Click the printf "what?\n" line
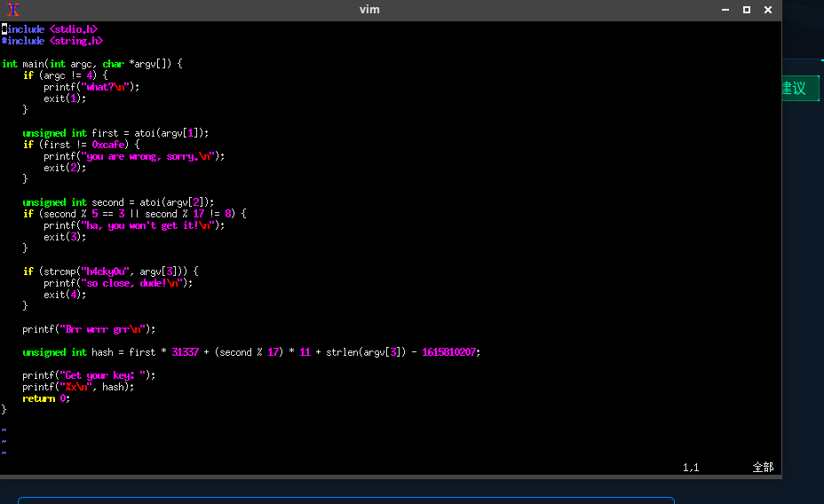This screenshot has height=504, width=824. pos(91,87)
